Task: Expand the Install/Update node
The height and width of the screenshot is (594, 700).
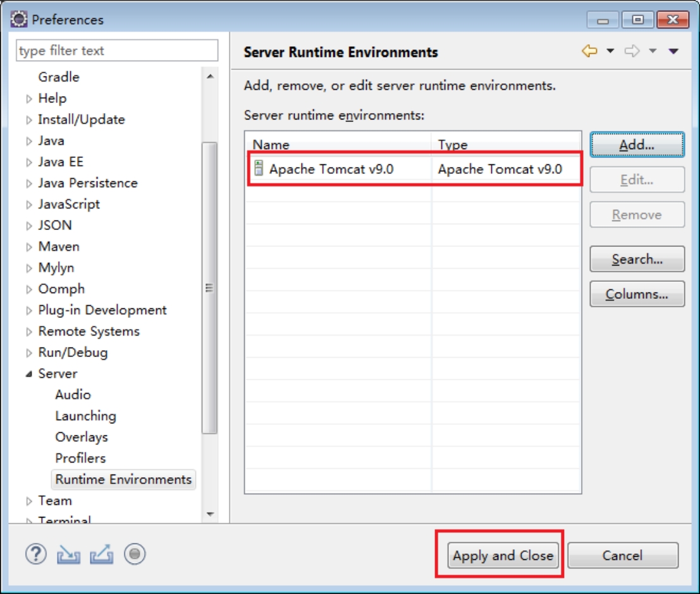Action: tap(29, 120)
